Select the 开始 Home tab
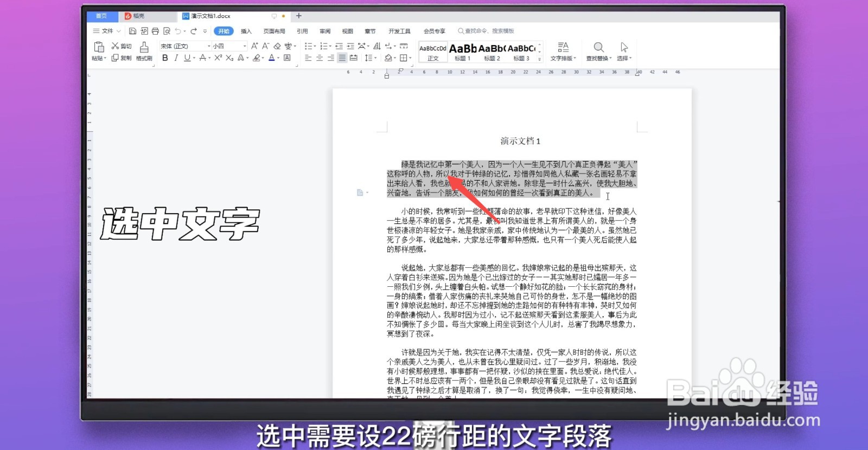 [x=224, y=31]
